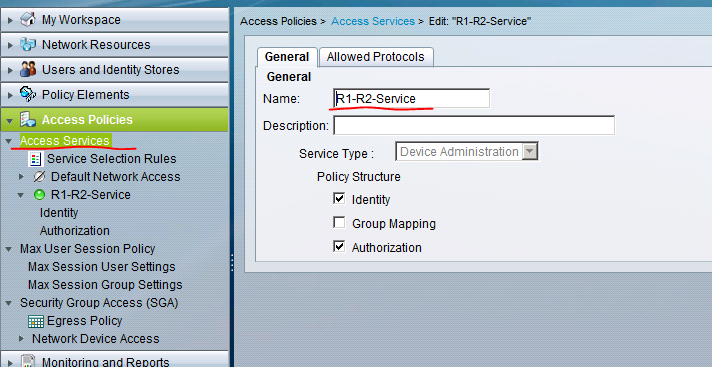This screenshot has width=712, height=367.
Task: Click the Access Policies icon
Action: click(x=28, y=119)
